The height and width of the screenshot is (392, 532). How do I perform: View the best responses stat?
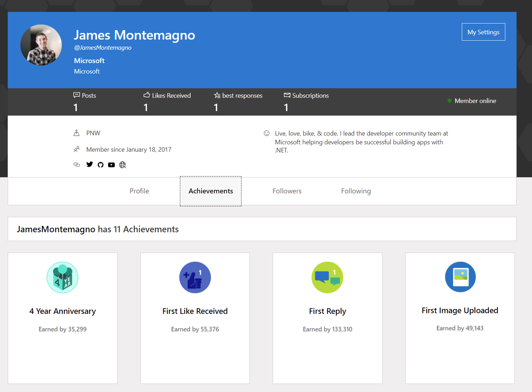pyautogui.click(x=238, y=101)
